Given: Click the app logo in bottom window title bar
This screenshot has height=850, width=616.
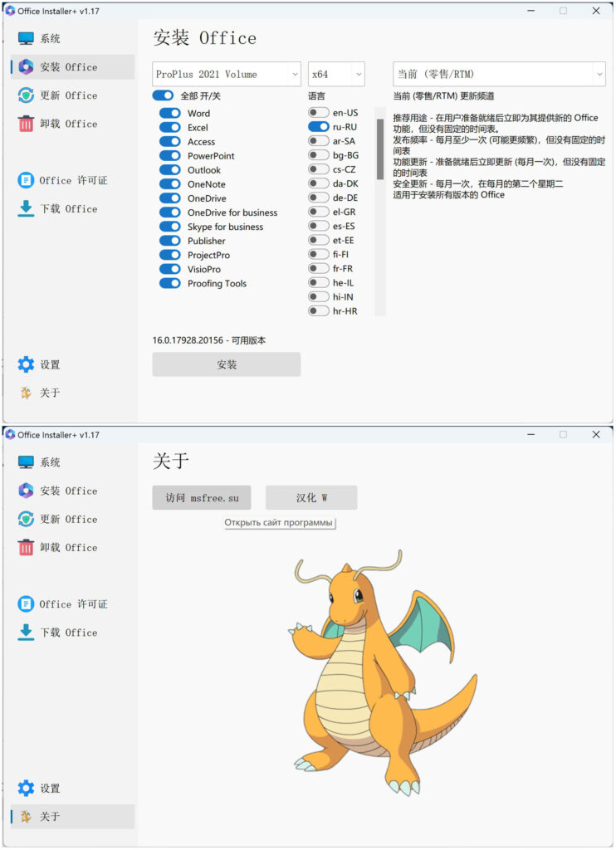Looking at the screenshot, I should pos(10,435).
